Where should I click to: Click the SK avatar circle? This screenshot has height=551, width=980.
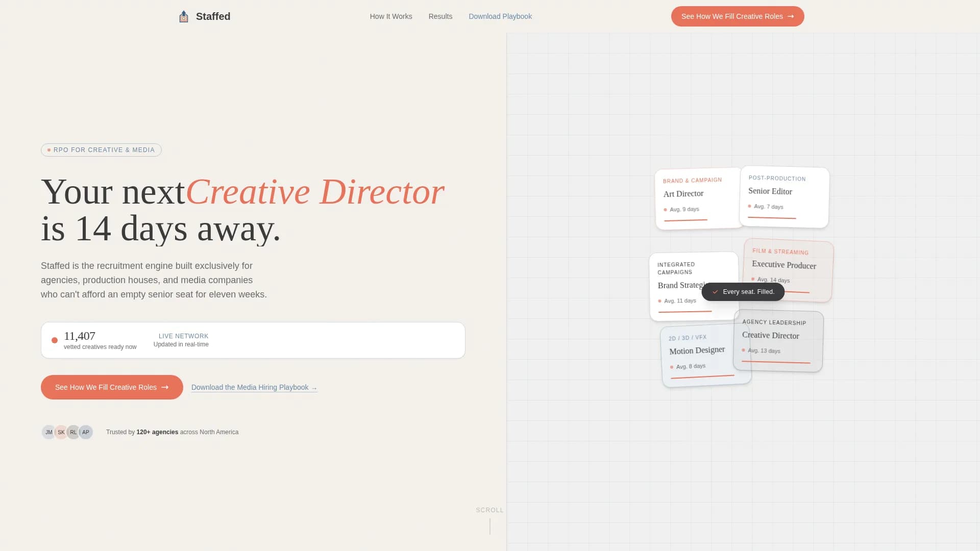pos(61,432)
